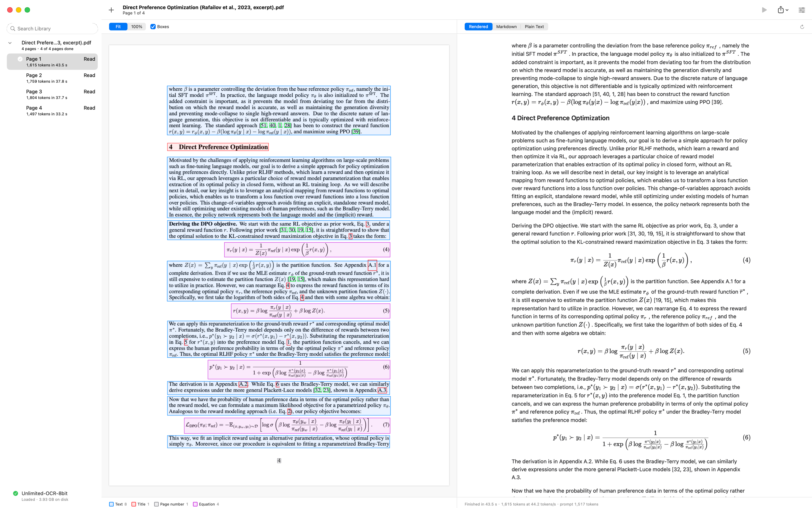Screen dimensions: 812x508
Task: Open the settings sliders icon
Action: (802, 10)
